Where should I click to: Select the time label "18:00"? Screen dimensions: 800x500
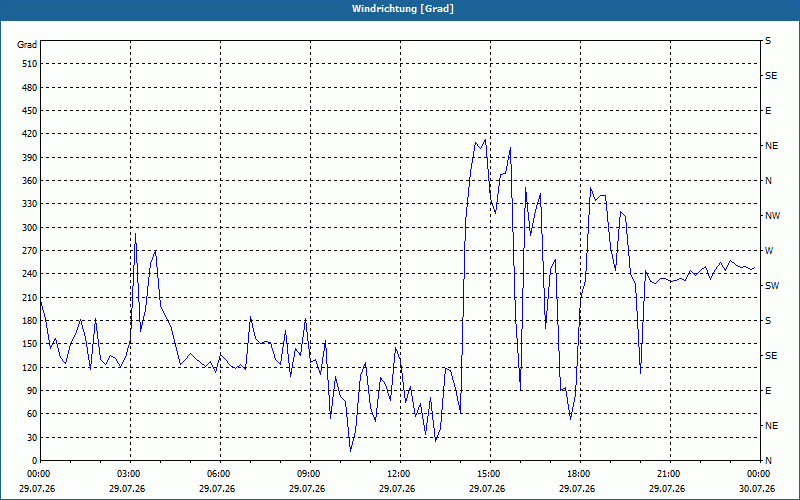pyautogui.click(x=580, y=474)
